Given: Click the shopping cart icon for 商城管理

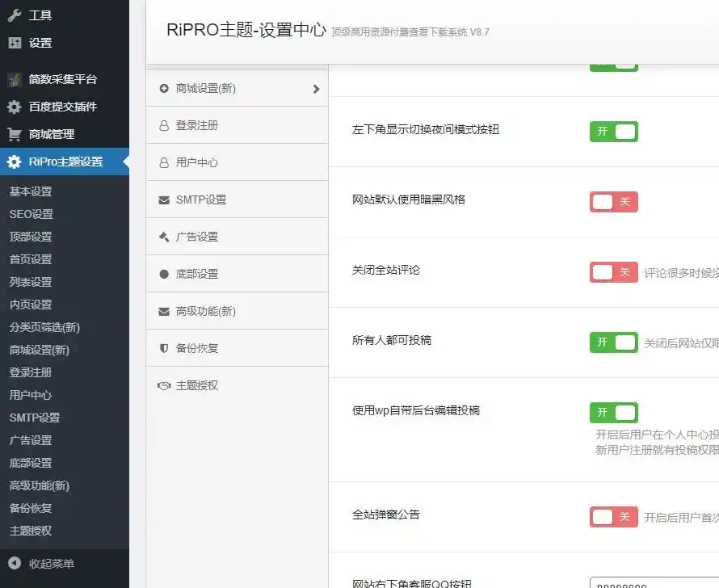Looking at the screenshot, I should pyautogui.click(x=15, y=134).
